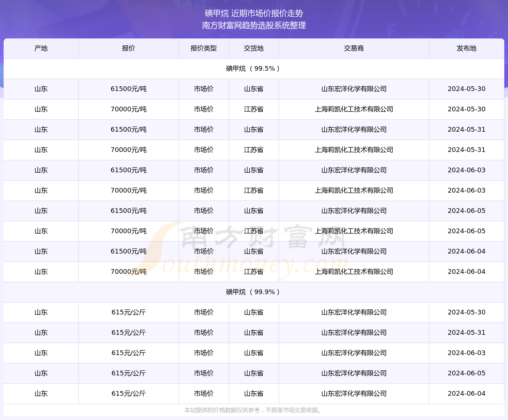Click the 报价类型 column header
The image size is (508, 420).
204,48
